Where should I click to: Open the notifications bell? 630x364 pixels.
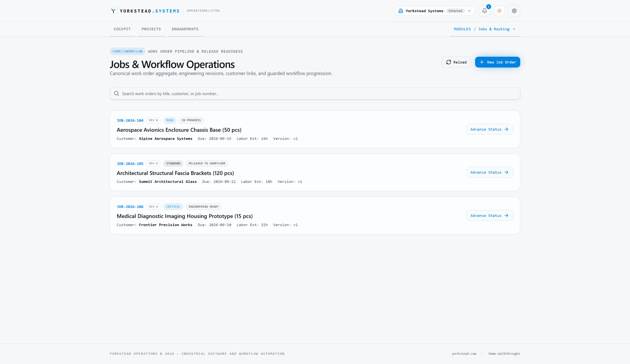tap(484, 11)
